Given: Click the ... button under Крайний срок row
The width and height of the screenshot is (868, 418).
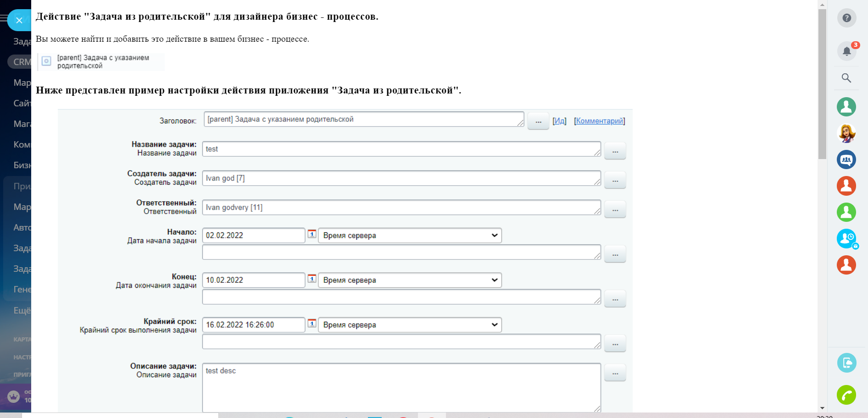Looking at the screenshot, I should pyautogui.click(x=615, y=343).
